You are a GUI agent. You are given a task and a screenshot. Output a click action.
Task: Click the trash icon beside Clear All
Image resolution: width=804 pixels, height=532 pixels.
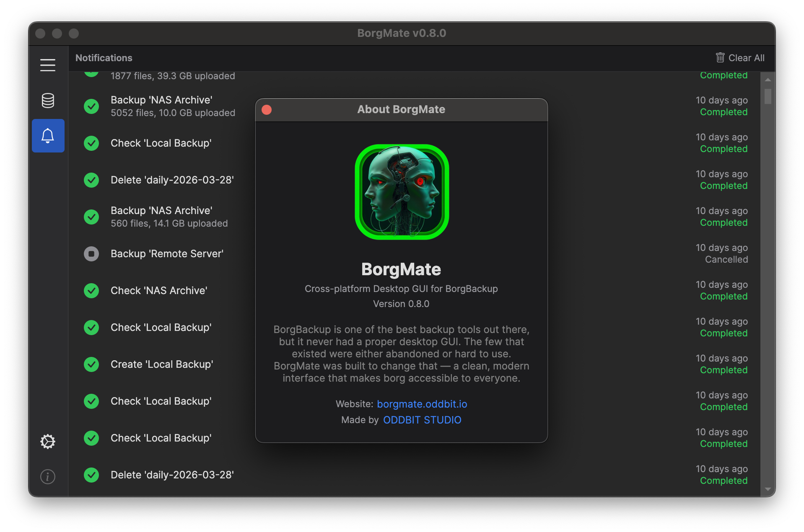click(720, 58)
